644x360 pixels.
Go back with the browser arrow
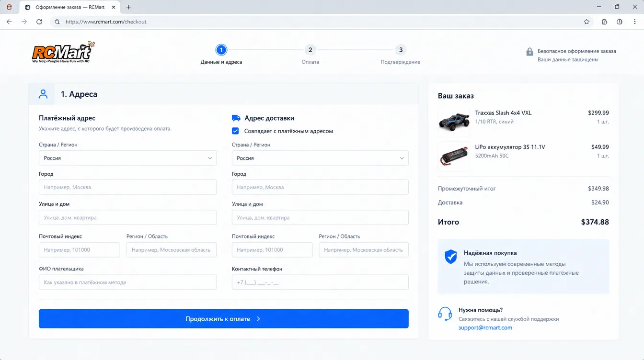click(x=9, y=22)
